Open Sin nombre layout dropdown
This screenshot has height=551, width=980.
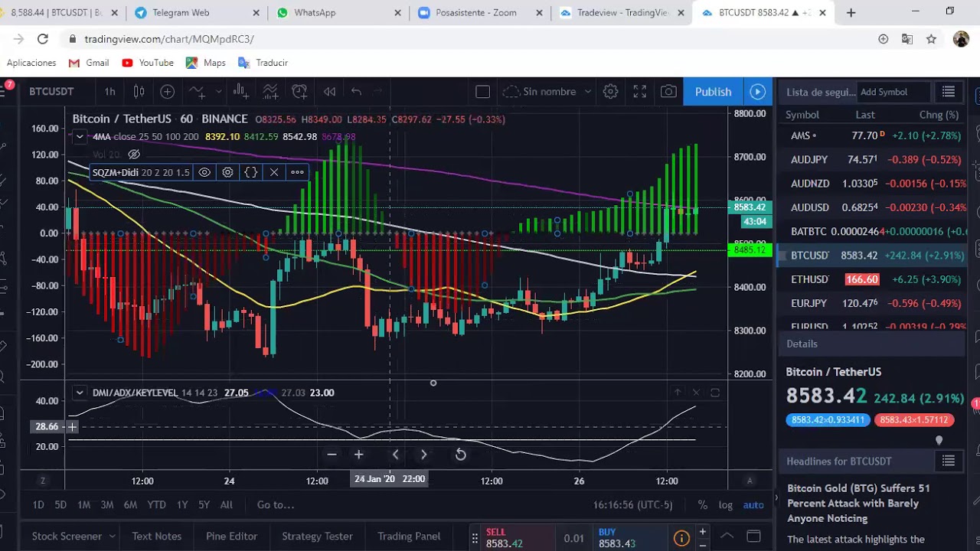(587, 92)
